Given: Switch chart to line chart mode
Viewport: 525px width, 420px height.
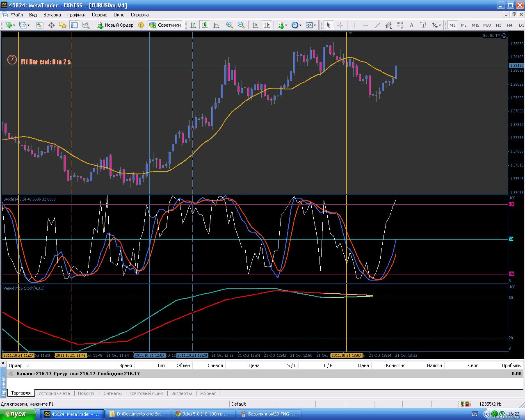Looking at the screenshot, I should (216, 25).
